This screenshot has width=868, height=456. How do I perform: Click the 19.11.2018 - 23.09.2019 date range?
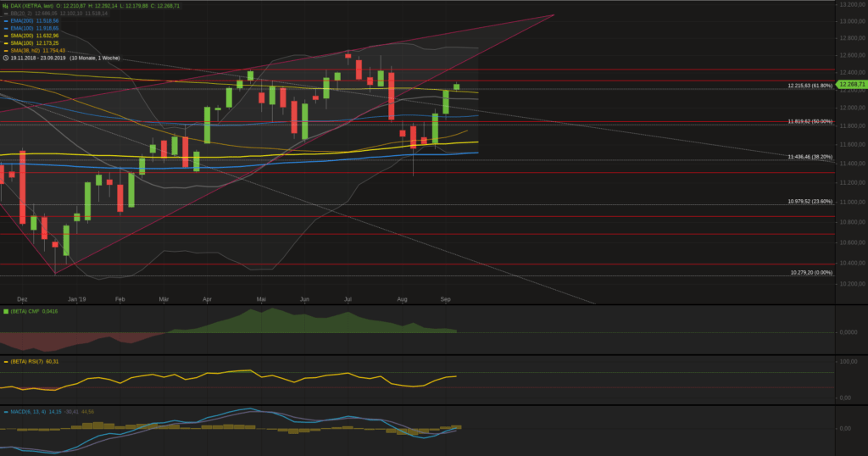click(37, 58)
